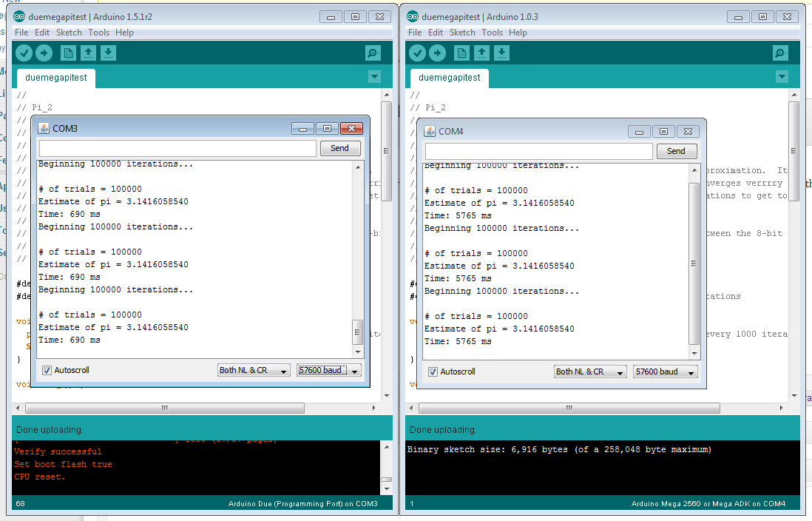This screenshot has height=521, width=812.
Task: Open baud rate dropdown in COM3 monitor
Action: point(329,370)
